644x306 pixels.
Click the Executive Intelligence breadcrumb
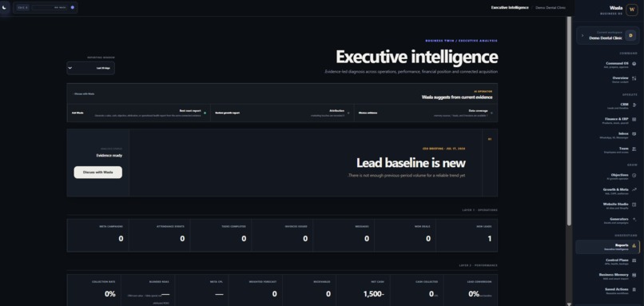tap(510, 7)
